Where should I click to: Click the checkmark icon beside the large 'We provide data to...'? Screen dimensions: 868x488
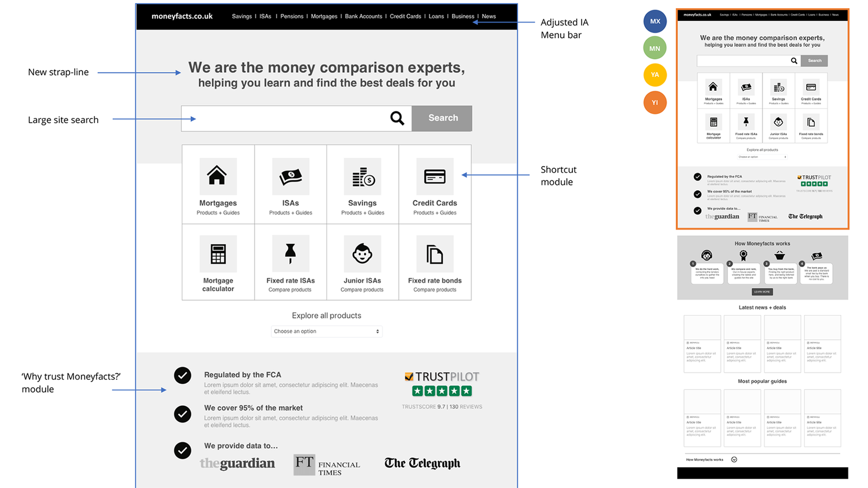click(x=183, y=450)
